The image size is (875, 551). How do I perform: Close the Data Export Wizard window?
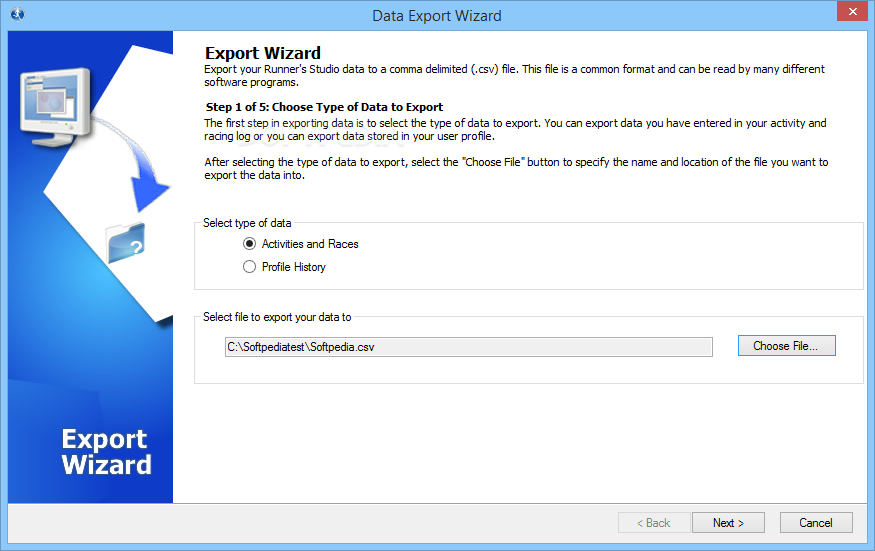coord(852,11)
